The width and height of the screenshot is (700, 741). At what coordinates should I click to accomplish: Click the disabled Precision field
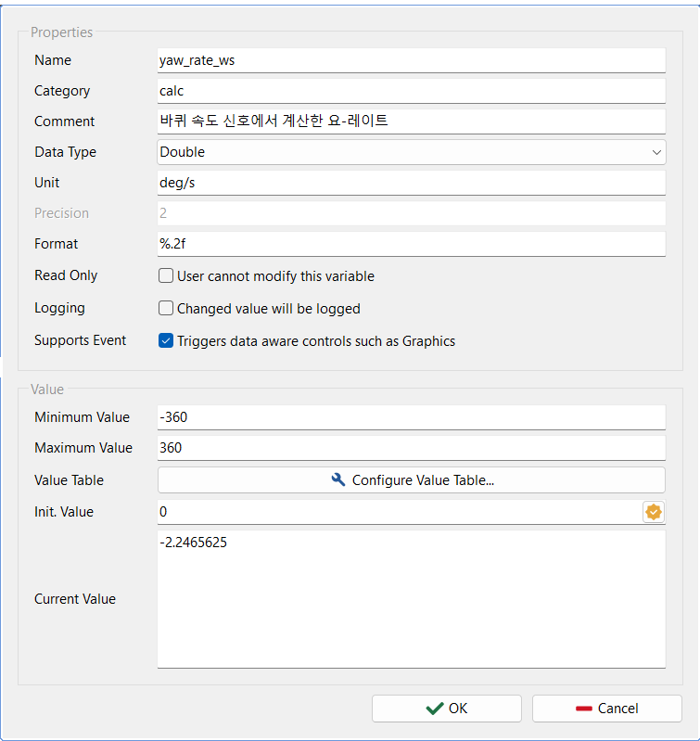412,213
